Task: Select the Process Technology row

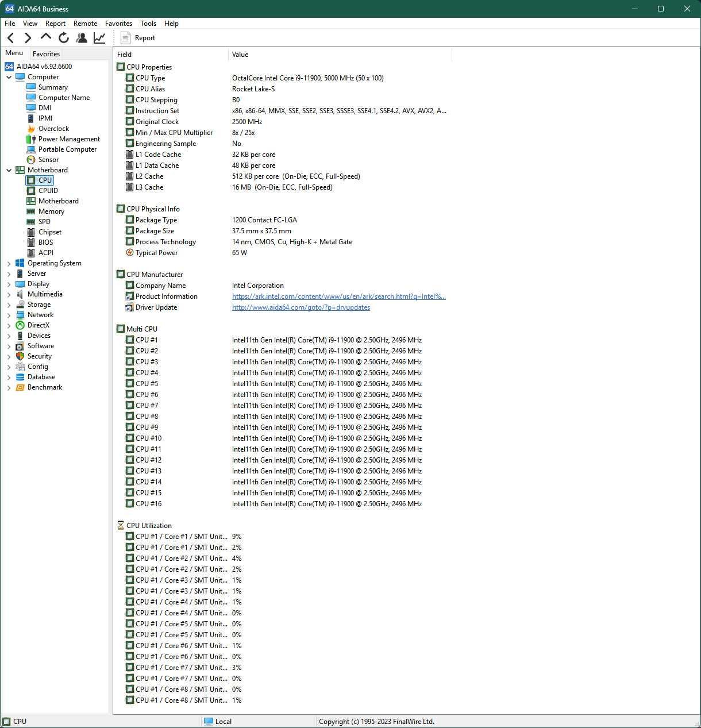Action: (x=283, y=242)
